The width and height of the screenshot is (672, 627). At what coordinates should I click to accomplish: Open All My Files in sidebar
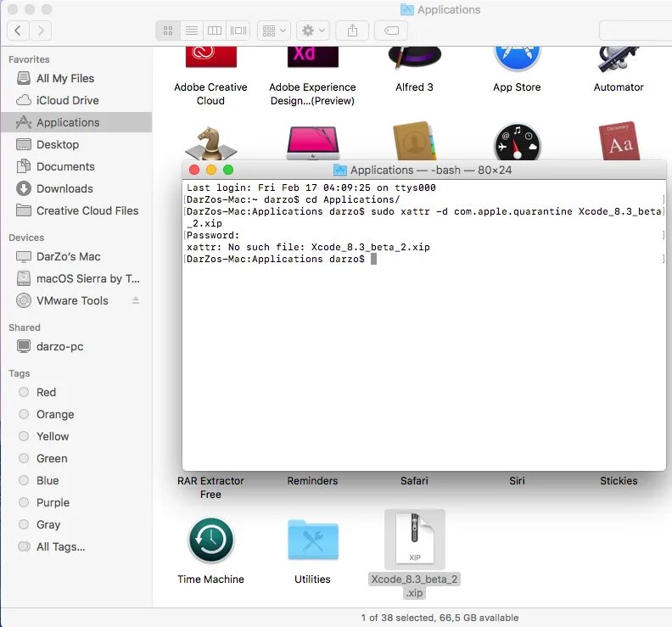pyautogui.click(x=76, y=78)
